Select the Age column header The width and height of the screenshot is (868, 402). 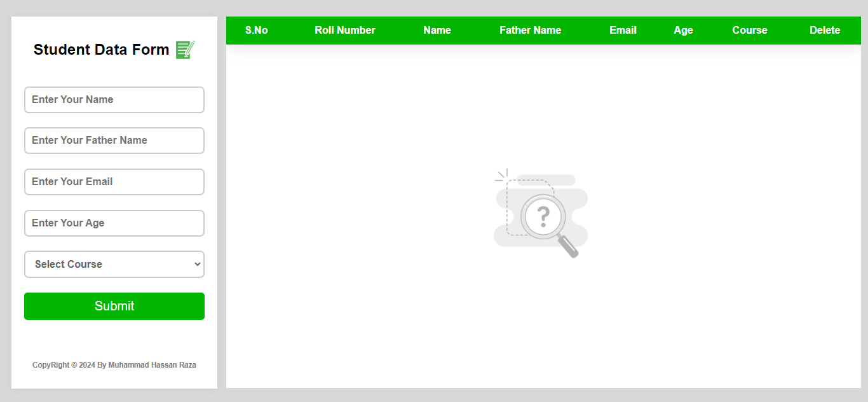[683, 31]
